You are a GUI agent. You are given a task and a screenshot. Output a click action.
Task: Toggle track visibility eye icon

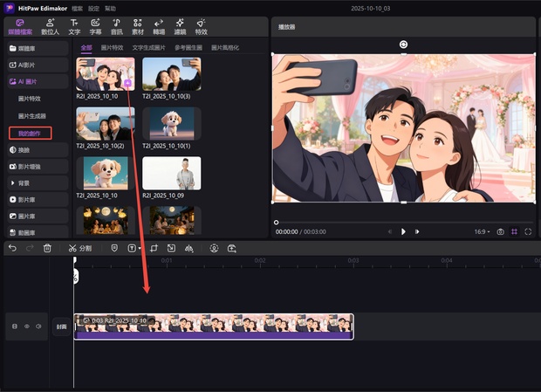click(26, 327)
